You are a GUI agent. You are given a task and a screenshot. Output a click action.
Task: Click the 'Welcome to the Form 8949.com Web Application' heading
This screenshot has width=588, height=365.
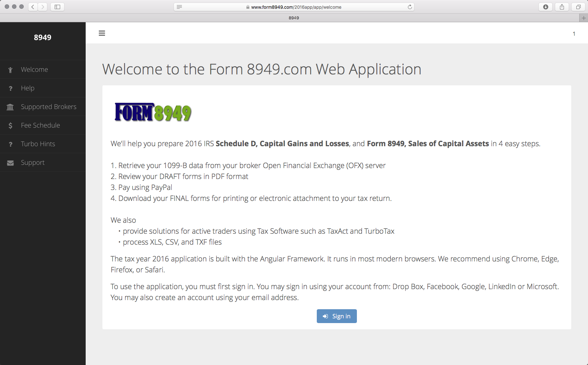click(262, 69)
